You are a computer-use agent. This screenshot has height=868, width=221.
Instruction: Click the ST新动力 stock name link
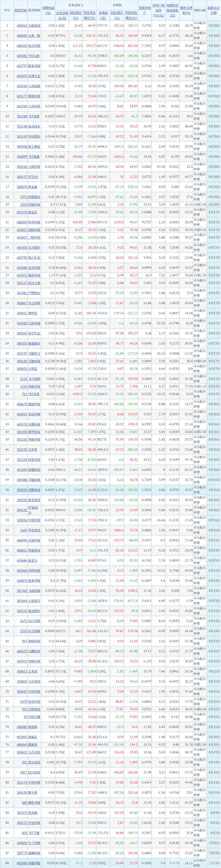pyautogui.click(x=33, y=510)
